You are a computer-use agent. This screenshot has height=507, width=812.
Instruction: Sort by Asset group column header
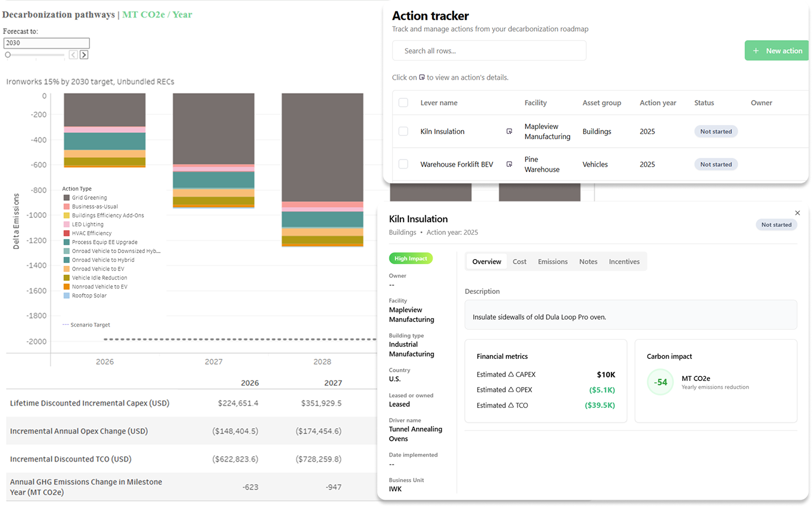click(602, 103)
